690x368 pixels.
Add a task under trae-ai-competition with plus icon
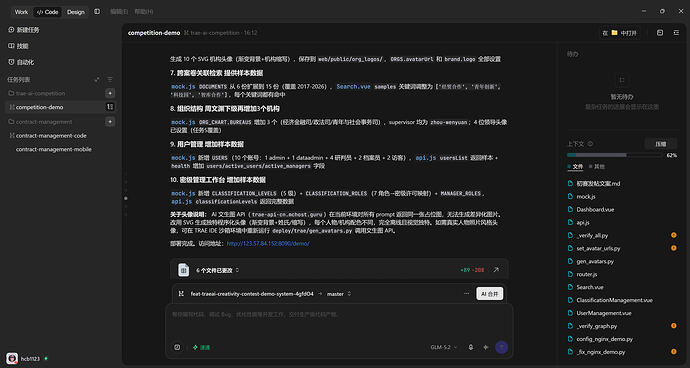110,93
